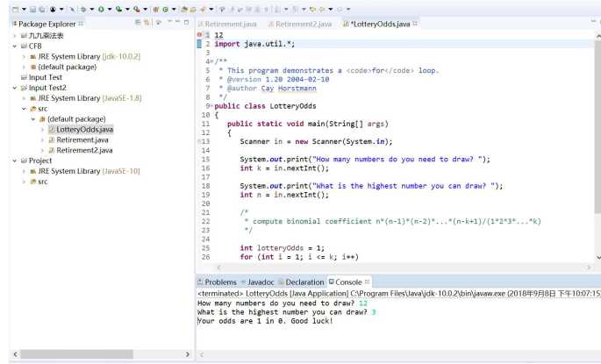Expand the Retirement2.java tree node

42,150
